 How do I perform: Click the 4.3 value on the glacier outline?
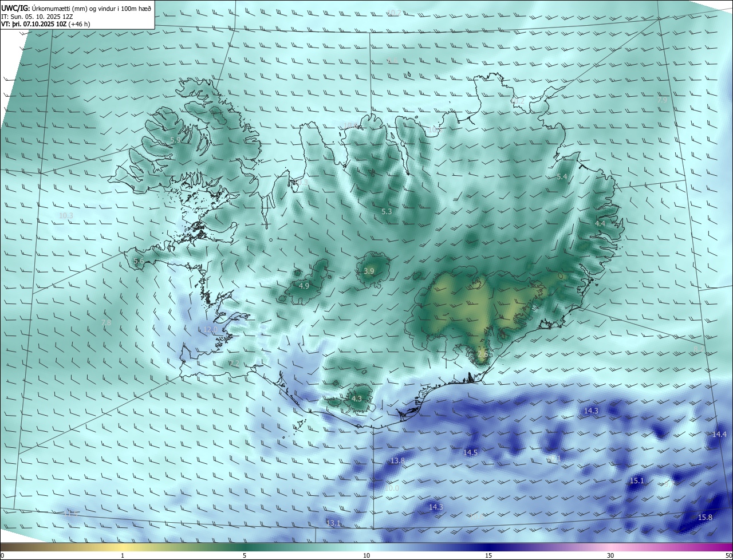tap(357, 399)
